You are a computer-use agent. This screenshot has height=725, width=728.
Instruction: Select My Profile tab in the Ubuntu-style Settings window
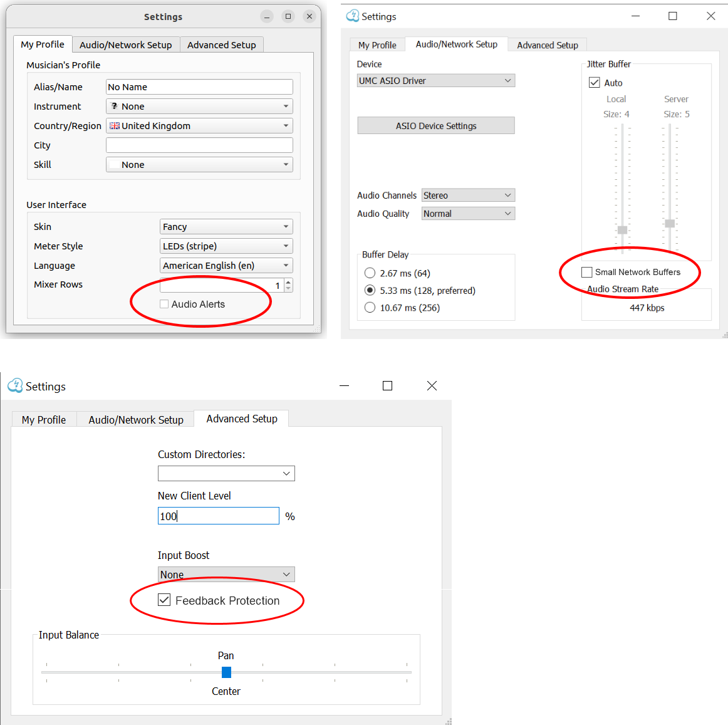43,44
